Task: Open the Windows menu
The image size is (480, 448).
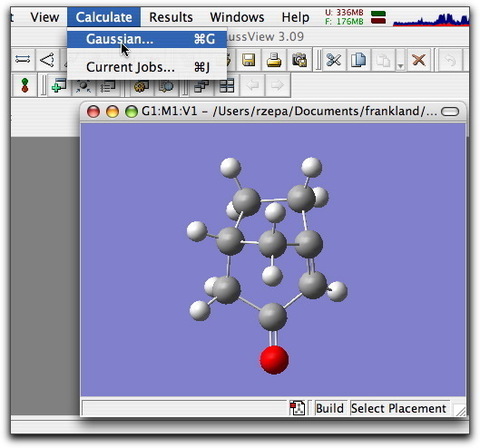Action: click(x=237, y=17)
